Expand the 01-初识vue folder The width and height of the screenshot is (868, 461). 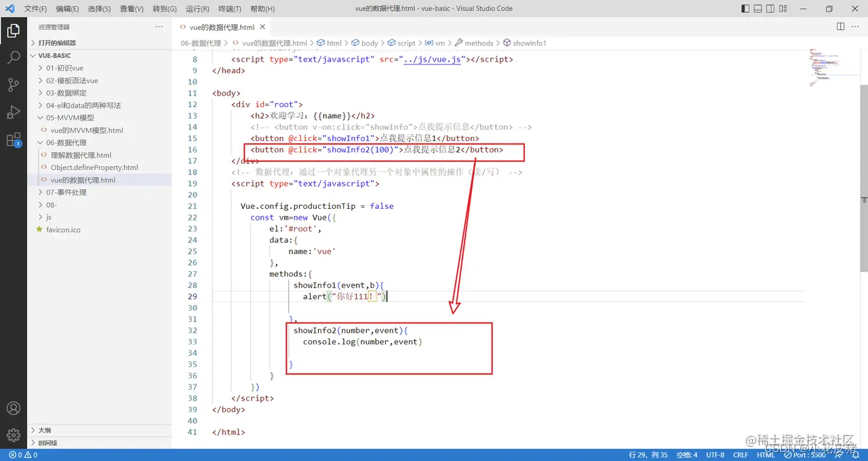click(x=99, y=68)
